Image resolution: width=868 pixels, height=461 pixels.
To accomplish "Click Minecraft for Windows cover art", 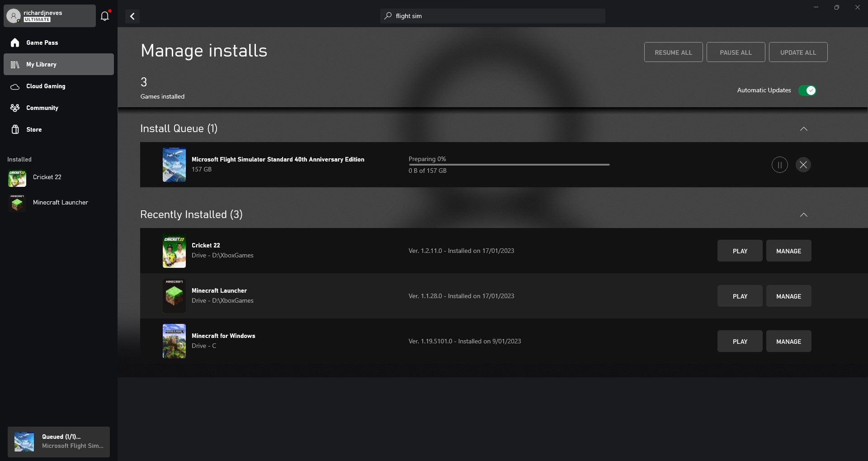I will pos(174,341).
